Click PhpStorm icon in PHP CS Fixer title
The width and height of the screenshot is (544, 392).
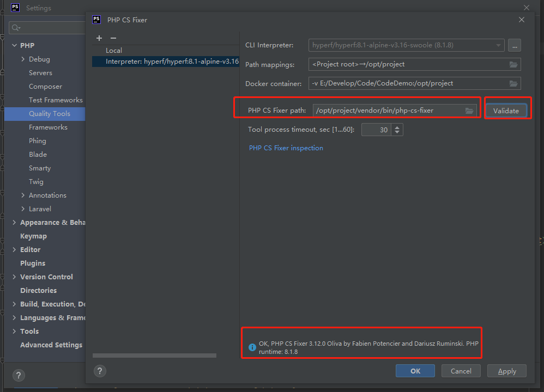point(96,20)
